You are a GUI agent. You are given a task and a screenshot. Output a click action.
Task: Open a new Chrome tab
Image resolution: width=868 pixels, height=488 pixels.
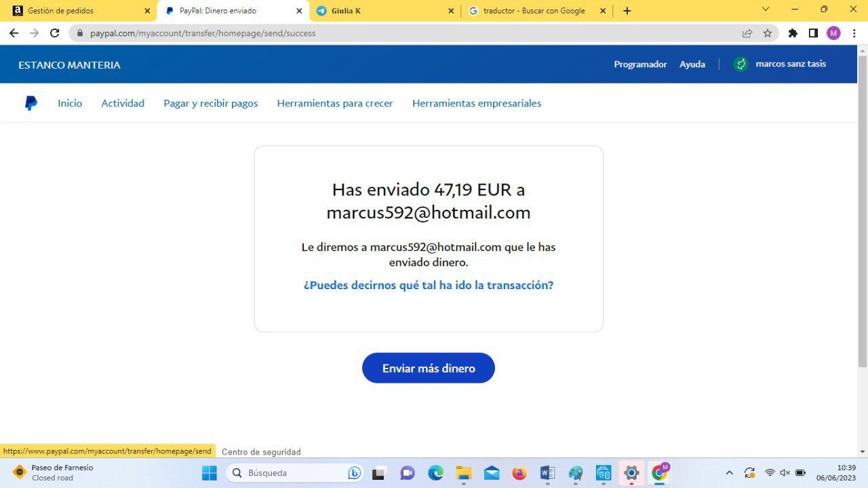point(627,11)
